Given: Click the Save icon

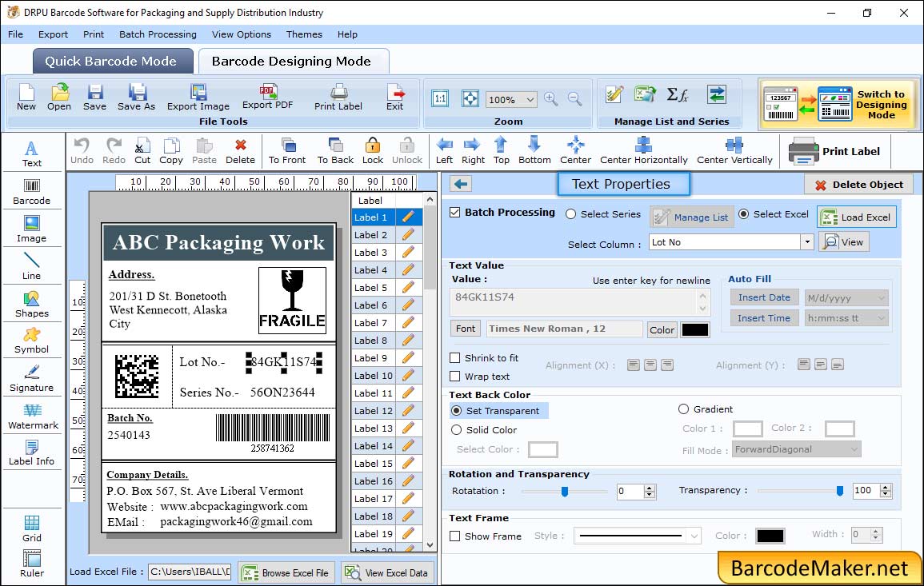Looking at the screenshot, I should pyautogui.click(x=94, y=97).
